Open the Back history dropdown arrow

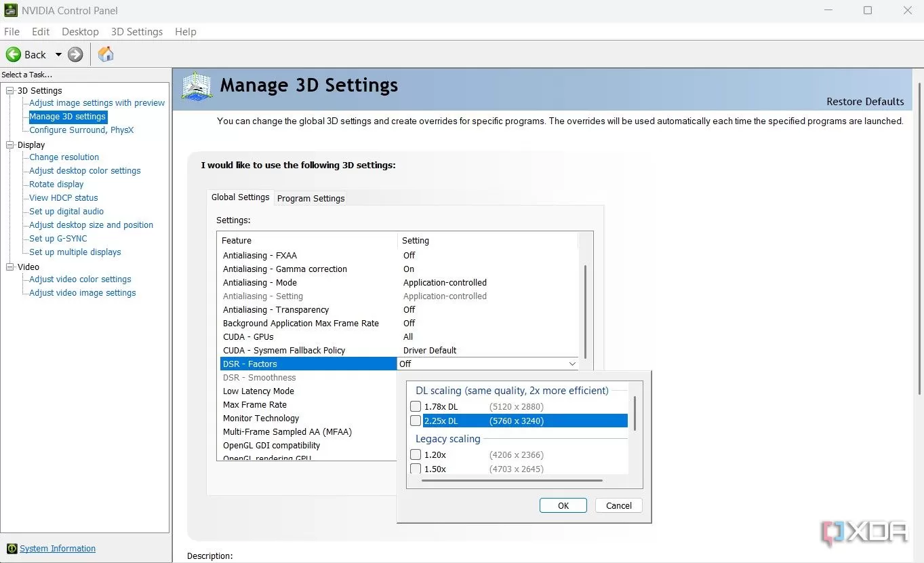[58, 54]
